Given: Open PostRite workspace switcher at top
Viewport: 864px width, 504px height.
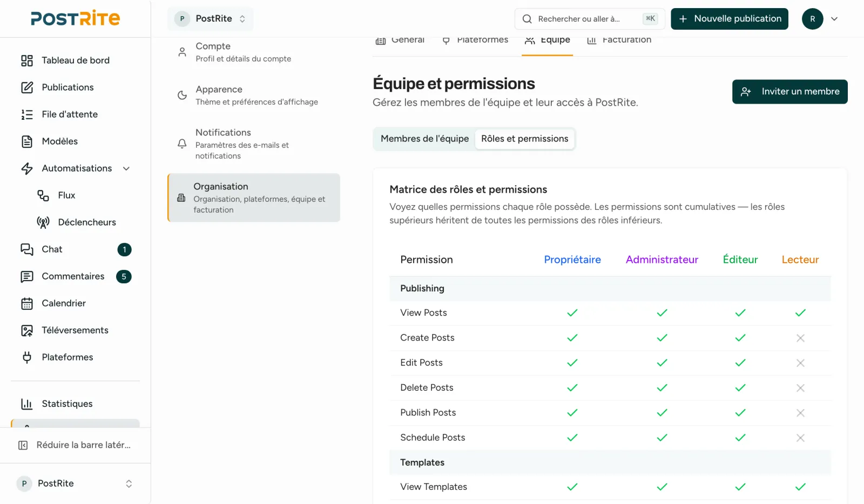Looking at the screenshot, I should pyautogui.click(x=211, y=19).
